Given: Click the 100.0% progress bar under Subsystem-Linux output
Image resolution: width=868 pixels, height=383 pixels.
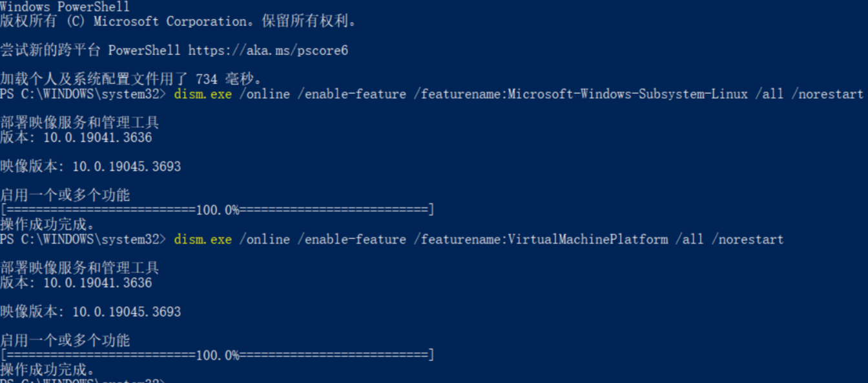Looking at the screenshot, I should pos(218,210).
